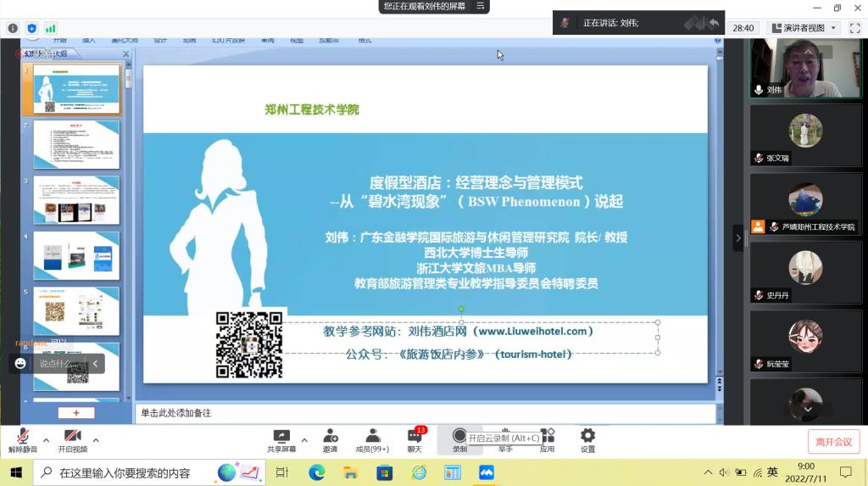Toggle microphone with unmute button
Screen dimensions: 868x486
pyautogui.click(x=23, y=439)
